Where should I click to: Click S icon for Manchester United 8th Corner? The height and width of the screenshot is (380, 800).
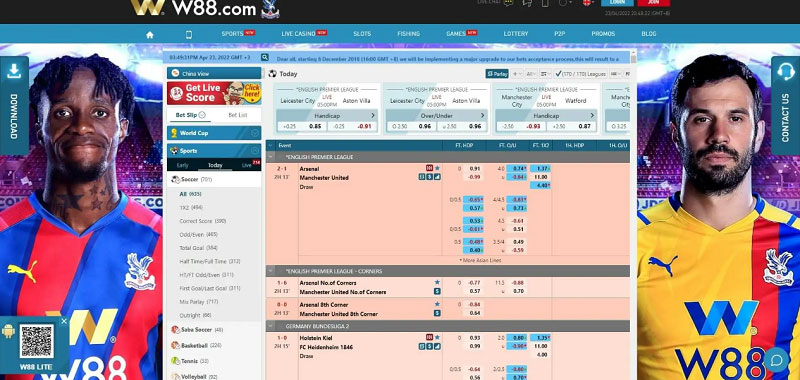coord(437,313)
